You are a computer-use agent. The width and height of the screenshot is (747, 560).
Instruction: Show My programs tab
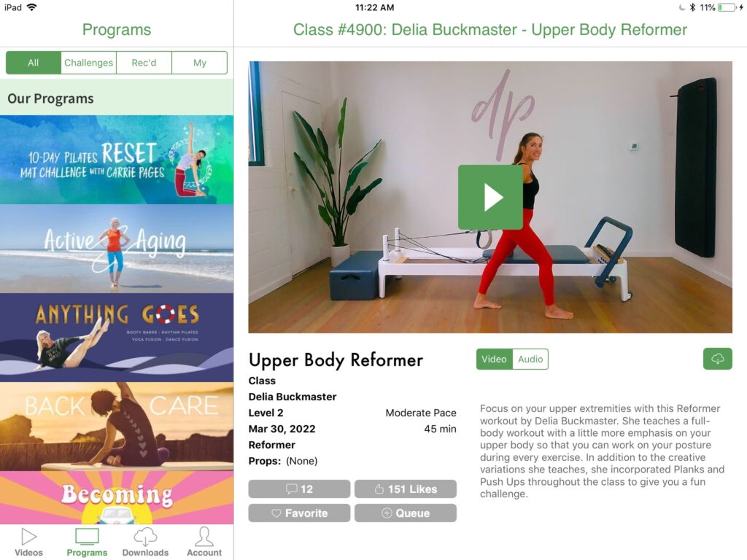[200, 63]
